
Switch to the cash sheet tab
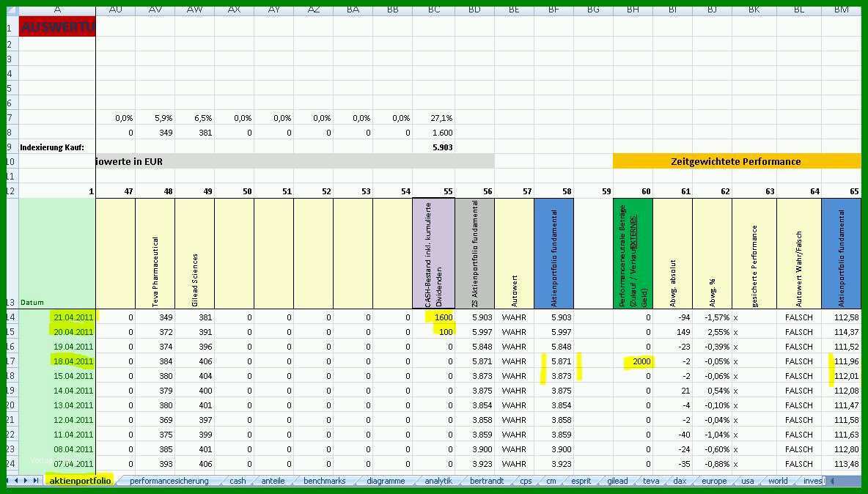pos(238,481)
